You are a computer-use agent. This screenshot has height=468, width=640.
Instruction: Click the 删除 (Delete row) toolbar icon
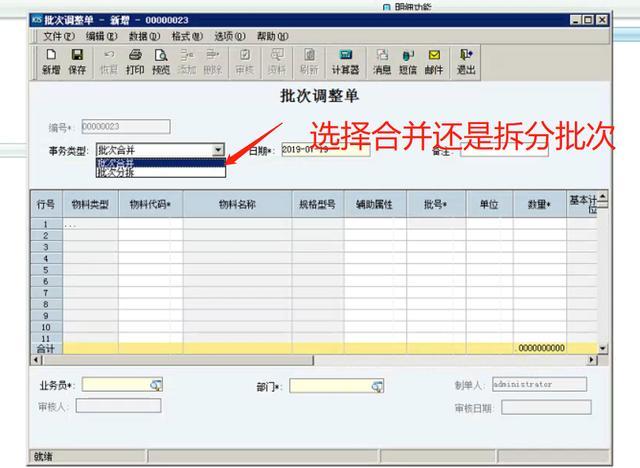click(x=212, y=62)
